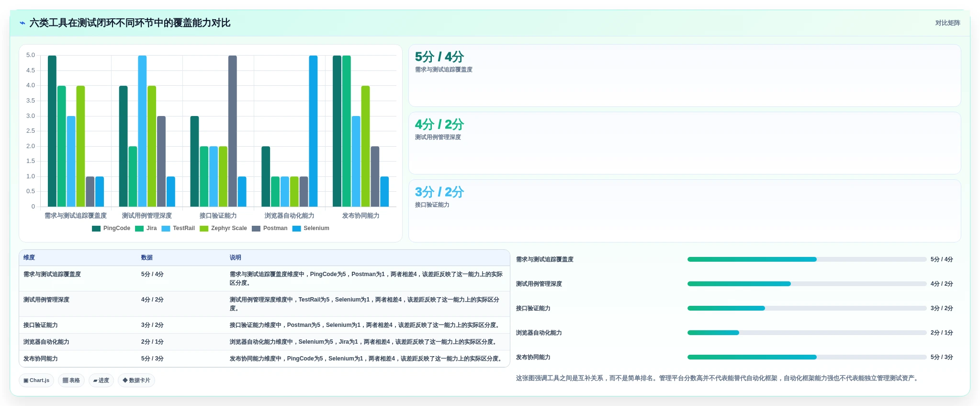Screen dimensions: 980x406
Task: Open the 3分 / 2分 接口验证能力 card
Action: [x=685, y=211]
